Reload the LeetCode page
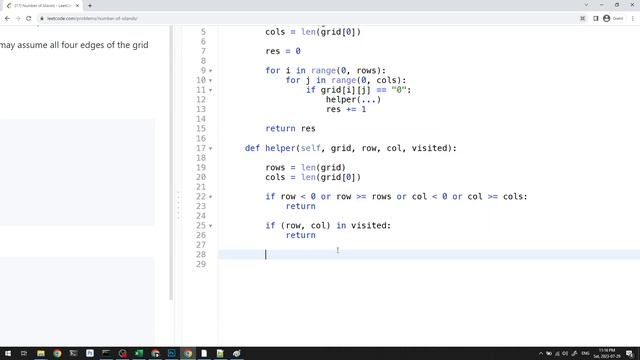640x360 pixels. (x=29, y=18)
